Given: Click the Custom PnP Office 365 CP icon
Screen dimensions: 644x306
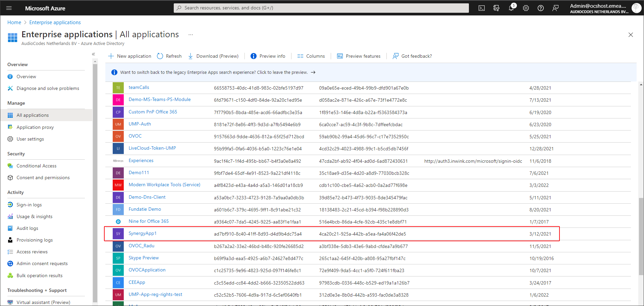Looking at the screenshot, I should coord(118,112).
